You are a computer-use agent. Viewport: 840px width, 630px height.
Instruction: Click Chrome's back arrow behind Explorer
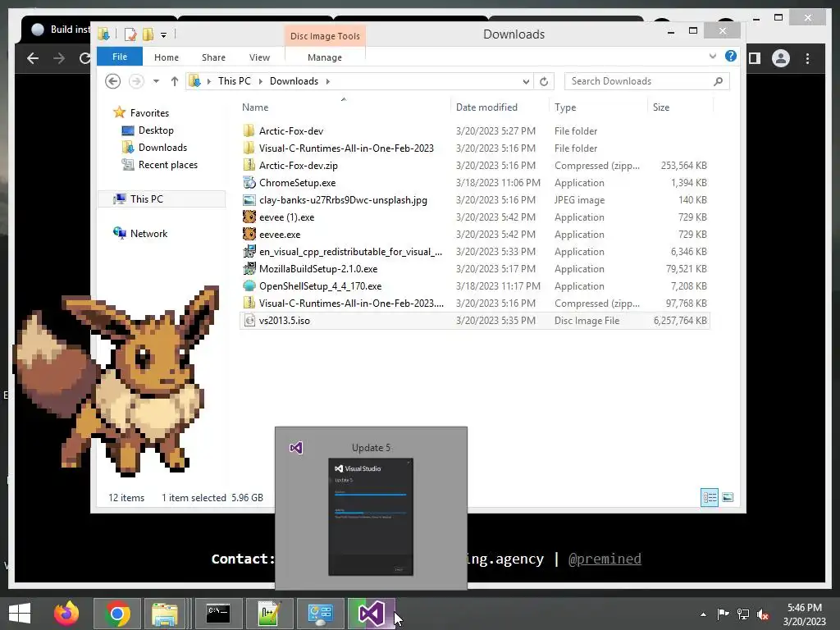click(x=33, y=58)
